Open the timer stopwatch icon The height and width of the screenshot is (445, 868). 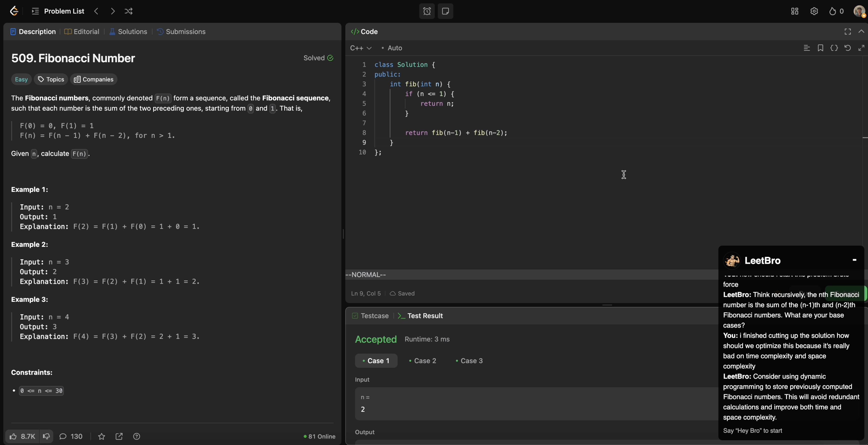427,11
